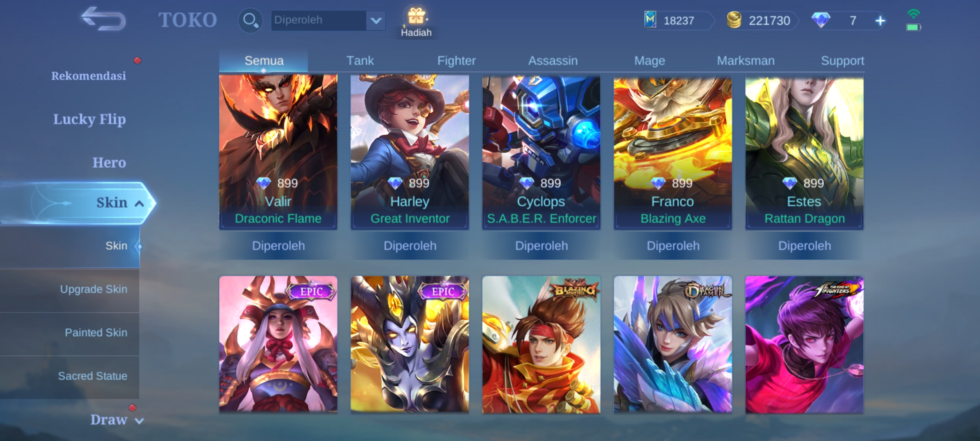Go to the Lucky Flip section
This screenshot has height=441, width=980.
point(89,119)
